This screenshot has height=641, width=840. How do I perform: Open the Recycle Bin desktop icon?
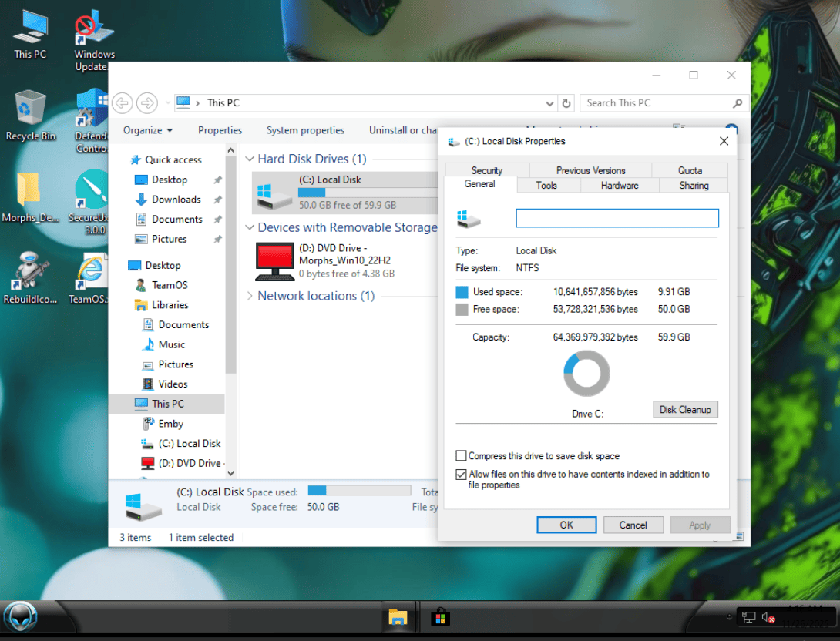coord(31,109)
